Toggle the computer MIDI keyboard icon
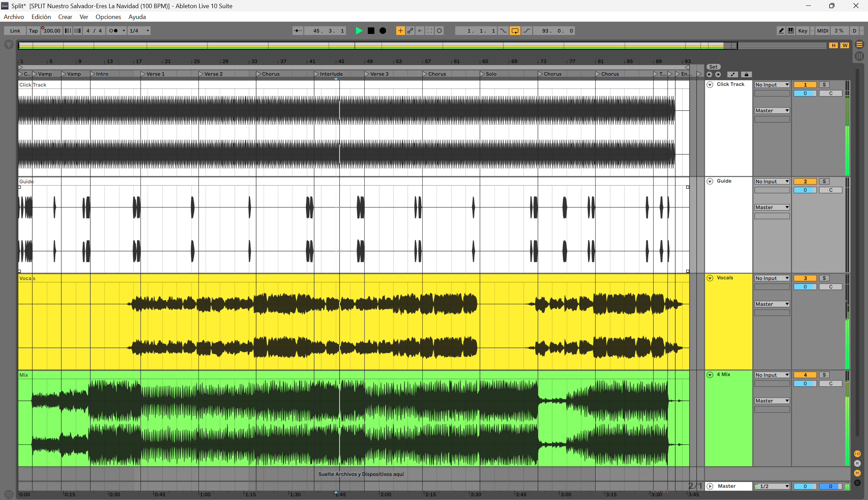868x500 pixels. pyautogui.click(x=790, y=31)
